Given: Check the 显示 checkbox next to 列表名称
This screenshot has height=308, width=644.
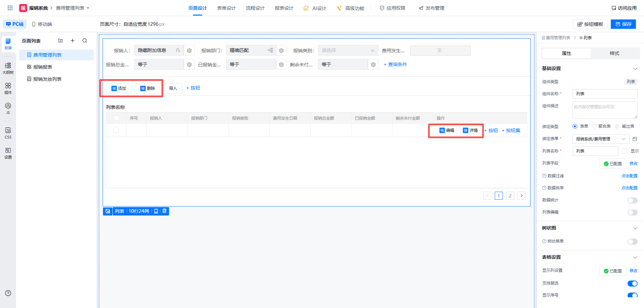Looking at the screenshot, I should tap(624, 151).
